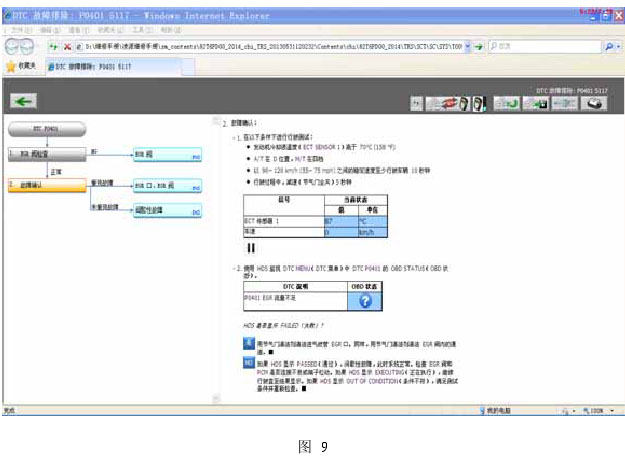Click the stop (X) button beside address bar
This screenshot has width=625, height=460.
[x=65, y=47]
